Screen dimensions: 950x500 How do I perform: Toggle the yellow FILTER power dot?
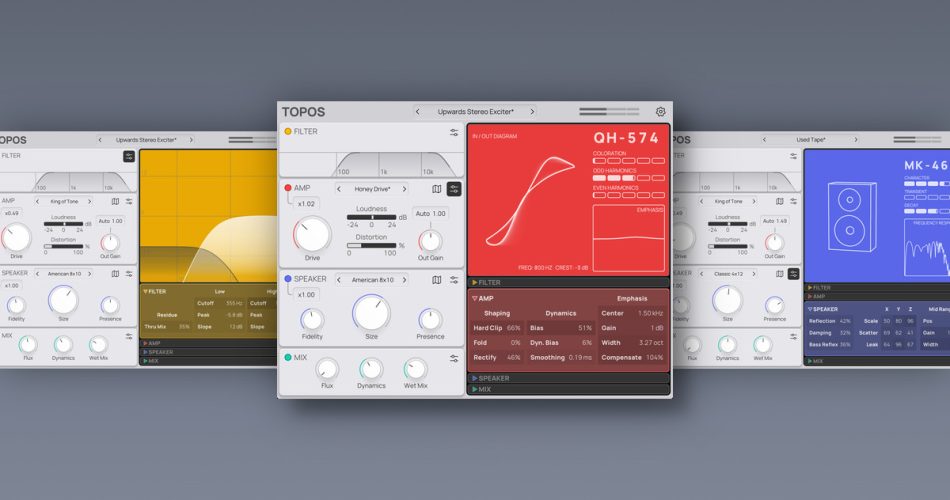click(x=288, y=132)
